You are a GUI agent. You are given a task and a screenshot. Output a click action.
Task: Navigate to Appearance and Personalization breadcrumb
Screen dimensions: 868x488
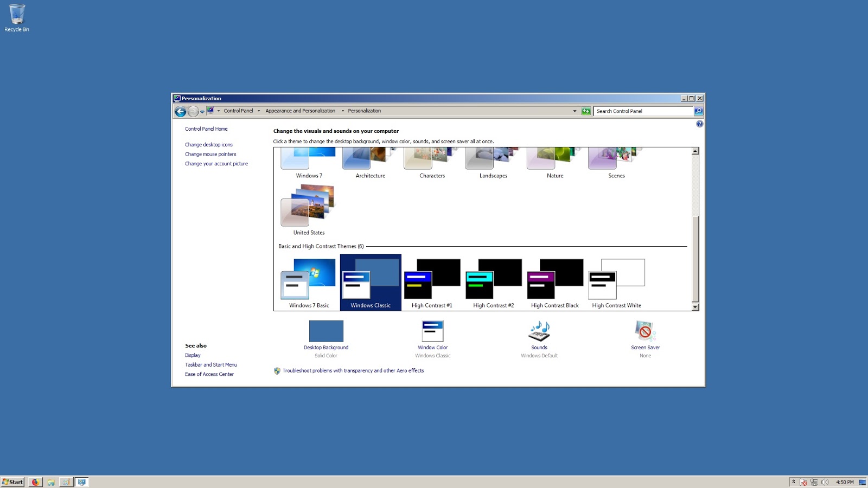pos(300,111)
